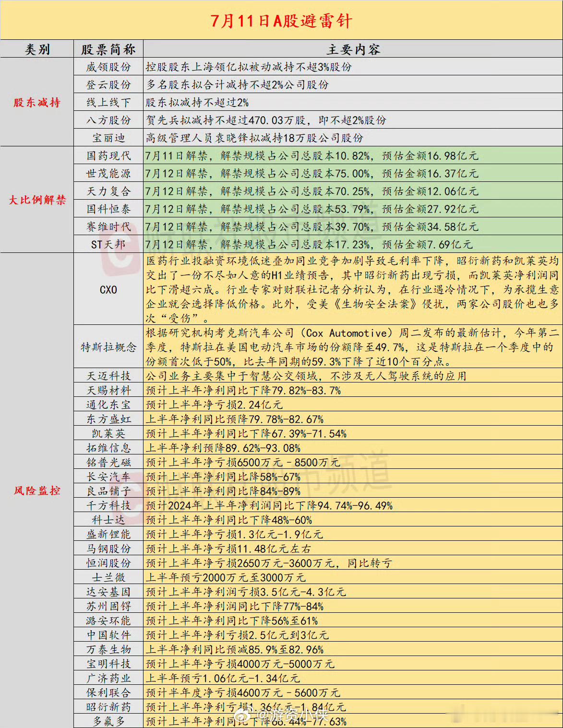Image resolution: width=563 pixels, height=728 pixels.
Task: Click the '股东减持' category cell
Action: pyautogui.click(x=37, y=102)
